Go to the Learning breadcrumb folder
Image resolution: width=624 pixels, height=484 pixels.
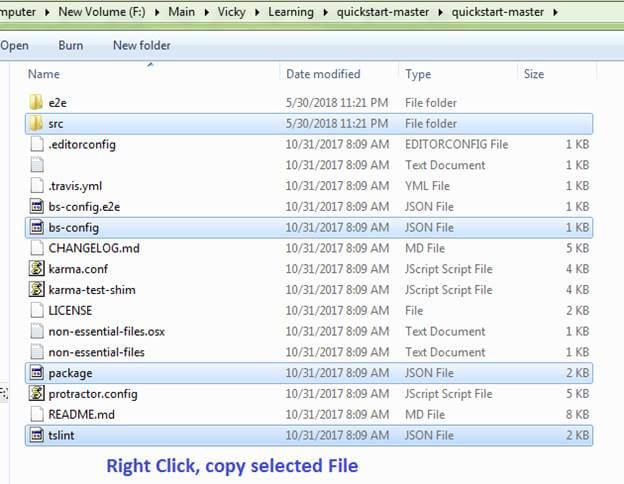tap(291, 12)
